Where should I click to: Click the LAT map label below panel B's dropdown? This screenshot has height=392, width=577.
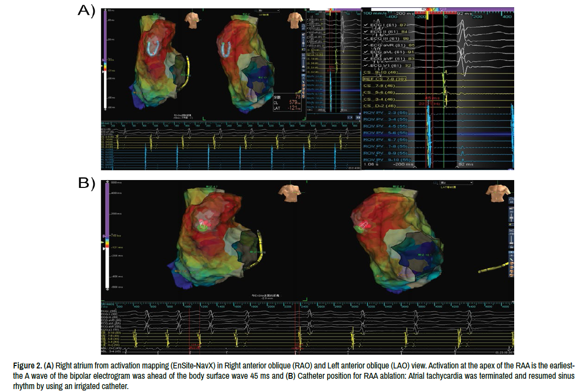coord(448,187)
